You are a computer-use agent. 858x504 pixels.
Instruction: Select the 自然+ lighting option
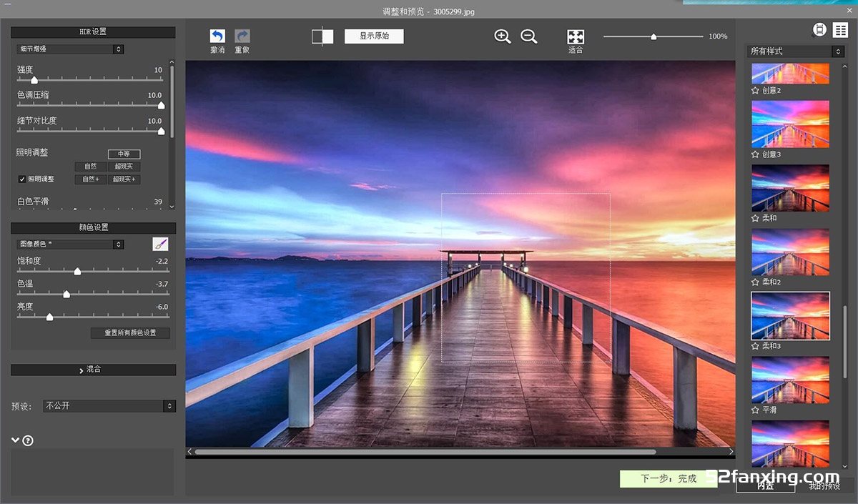click(91, 179)
